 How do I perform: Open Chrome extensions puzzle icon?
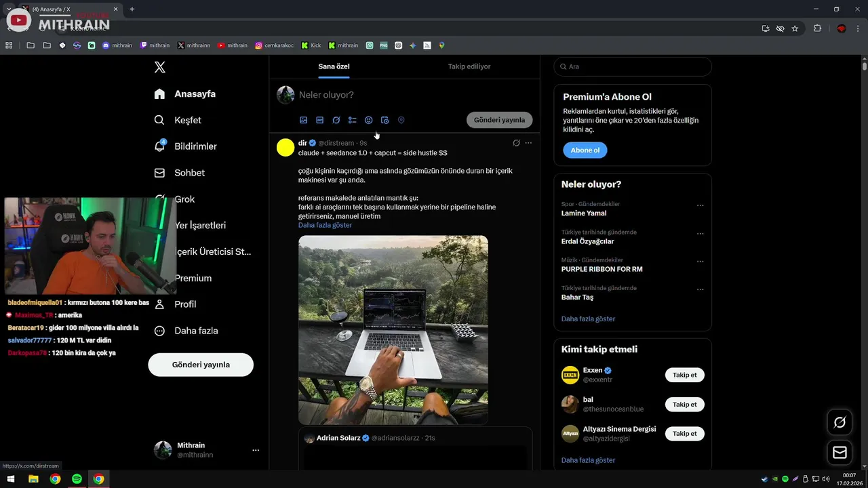[x=817, y=28]
